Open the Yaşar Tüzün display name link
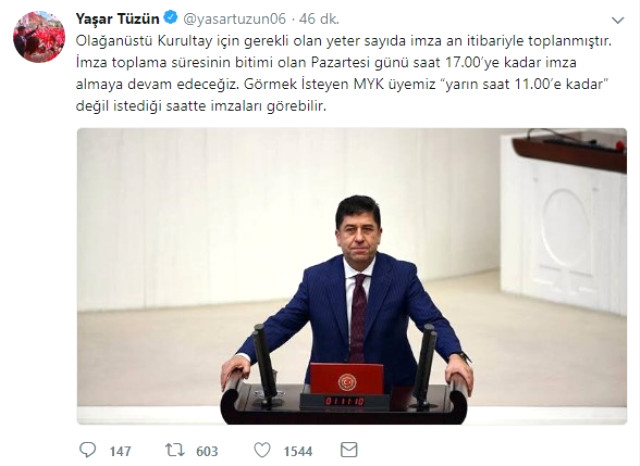 (118, 18)
